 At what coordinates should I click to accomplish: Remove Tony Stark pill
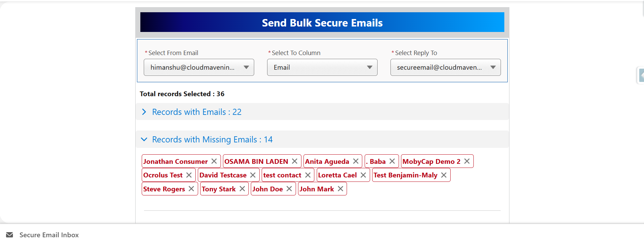tap(242, 189)
